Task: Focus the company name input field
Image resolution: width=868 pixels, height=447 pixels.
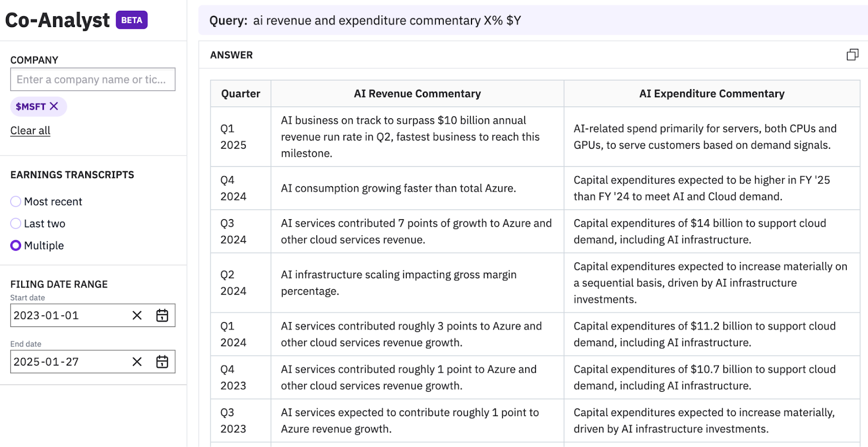Action: [92, 80]
